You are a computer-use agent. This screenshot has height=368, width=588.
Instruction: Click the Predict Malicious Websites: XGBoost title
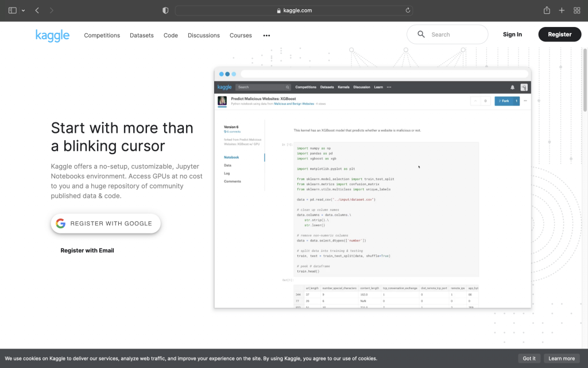point(263,99)
